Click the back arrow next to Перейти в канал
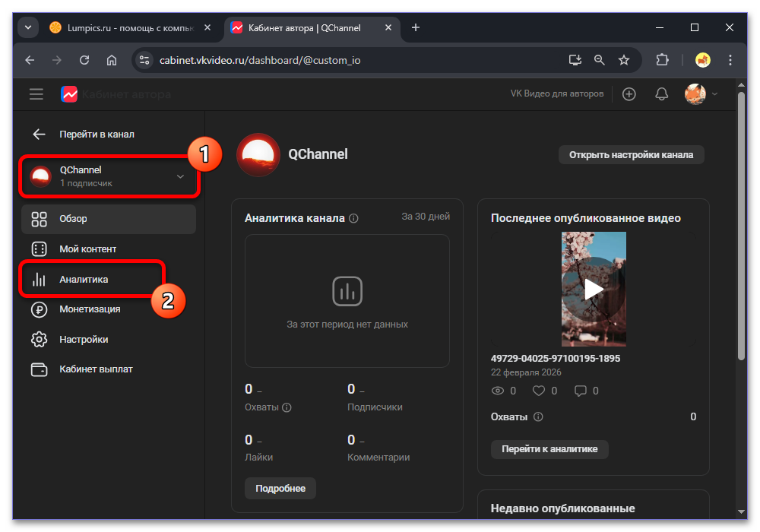The height and width of the screenshot is (532, 760). tap(40, 135)
